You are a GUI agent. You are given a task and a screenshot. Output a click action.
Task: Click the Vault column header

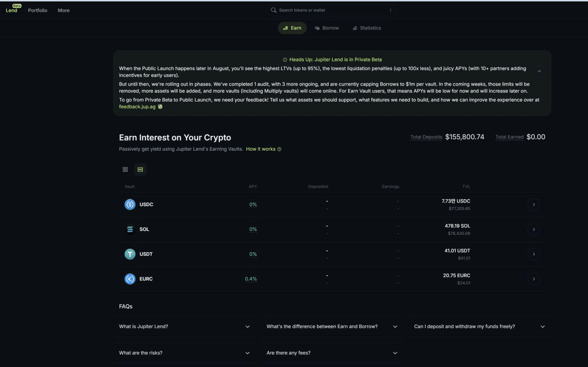tap(130, 186)
